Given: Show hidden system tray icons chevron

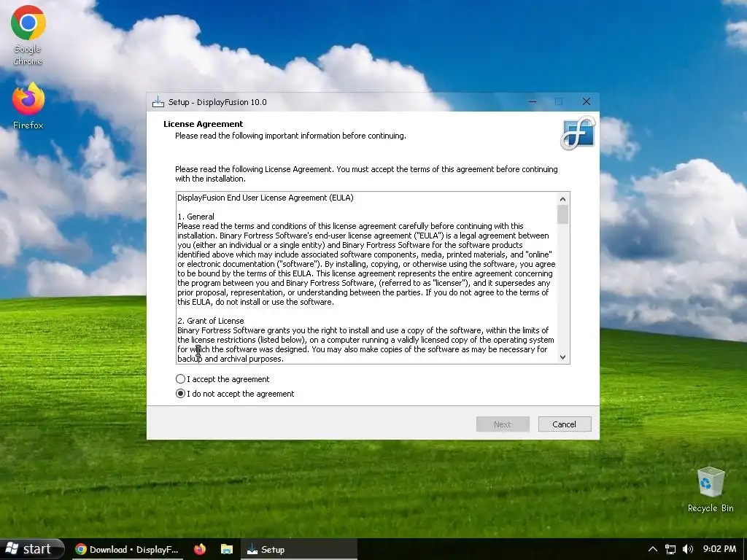Looking at the screenshot, I should coord(653,549).
